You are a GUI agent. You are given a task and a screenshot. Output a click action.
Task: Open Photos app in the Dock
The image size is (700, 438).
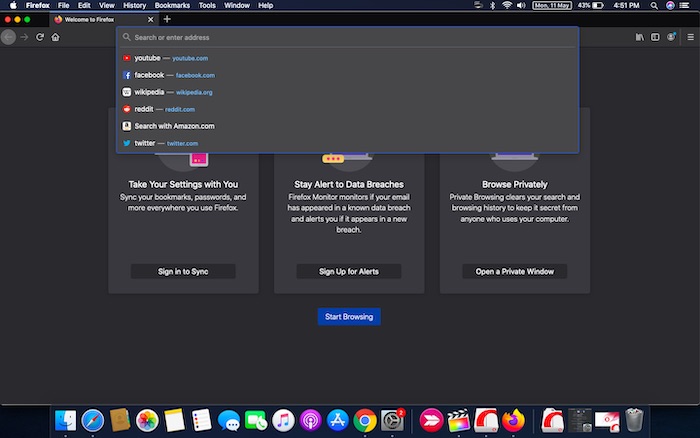(147, 421)
